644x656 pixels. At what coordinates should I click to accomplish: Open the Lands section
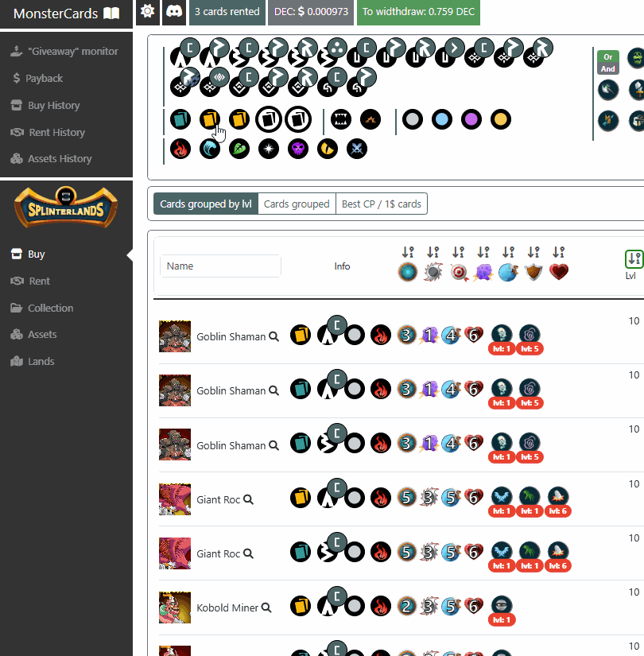(x=33, y=361)
